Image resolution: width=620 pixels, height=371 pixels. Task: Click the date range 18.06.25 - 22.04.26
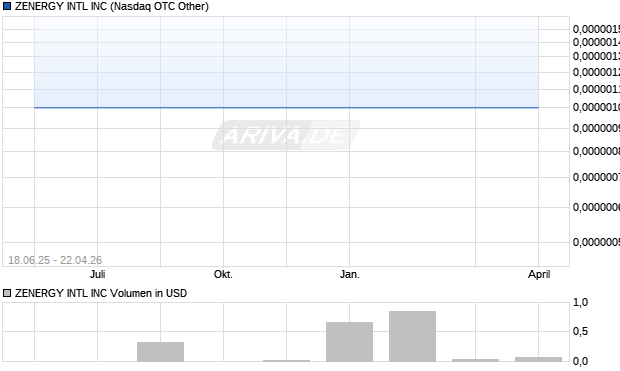tap(55, 260)
